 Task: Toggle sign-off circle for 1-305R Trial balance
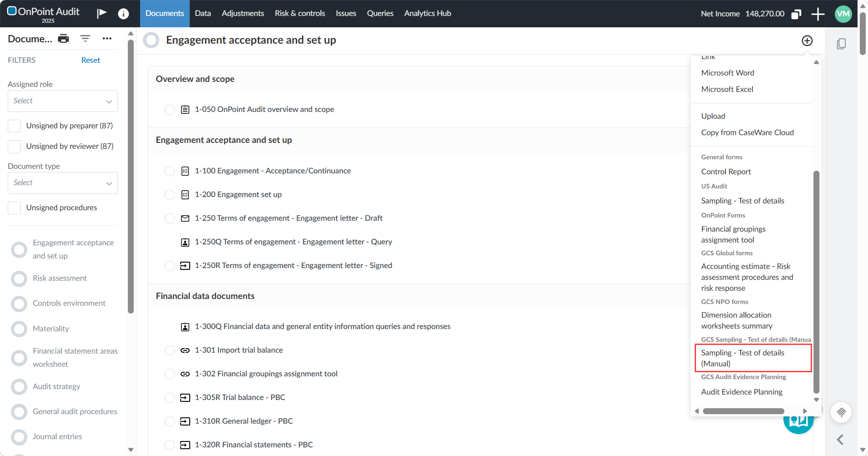(x=170, y=398)
